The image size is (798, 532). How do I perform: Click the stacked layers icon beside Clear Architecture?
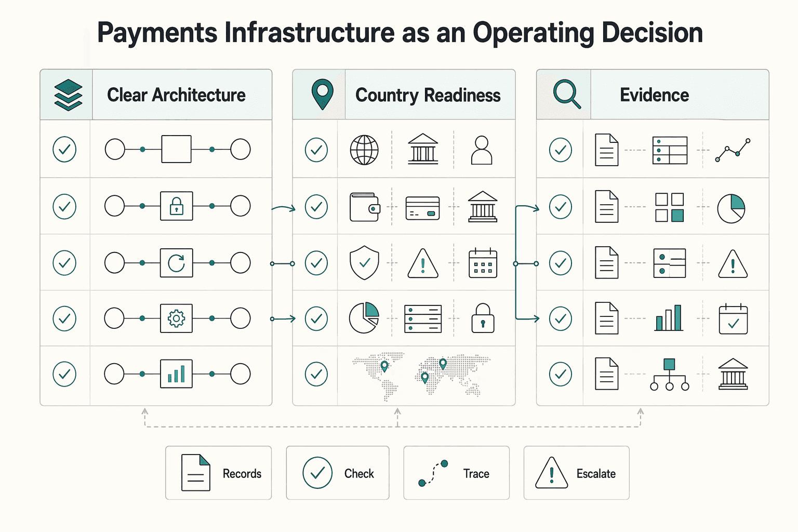click(68, 95)
